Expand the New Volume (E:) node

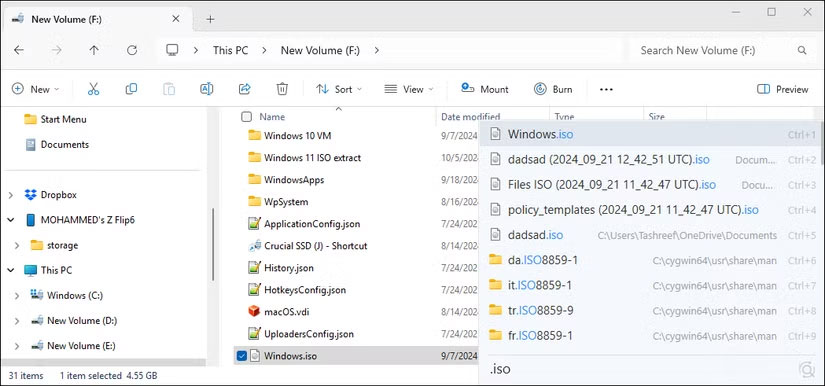coord(17,346)
